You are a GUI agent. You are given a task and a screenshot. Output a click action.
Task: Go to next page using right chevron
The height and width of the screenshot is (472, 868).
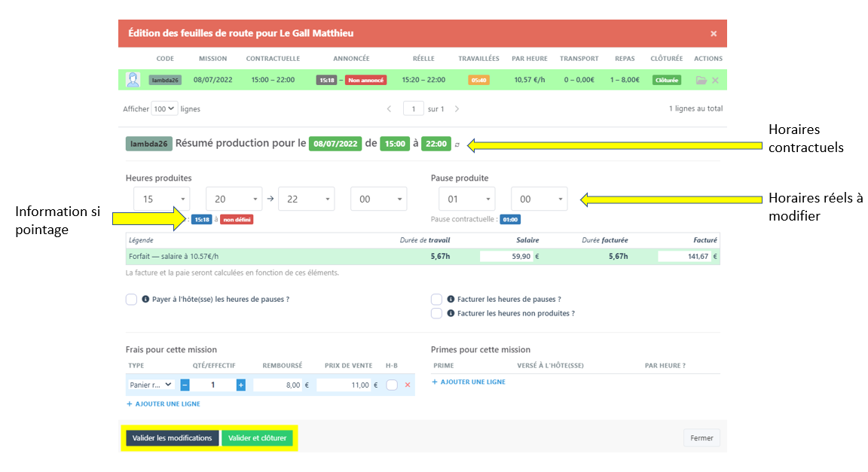point(457,109)
